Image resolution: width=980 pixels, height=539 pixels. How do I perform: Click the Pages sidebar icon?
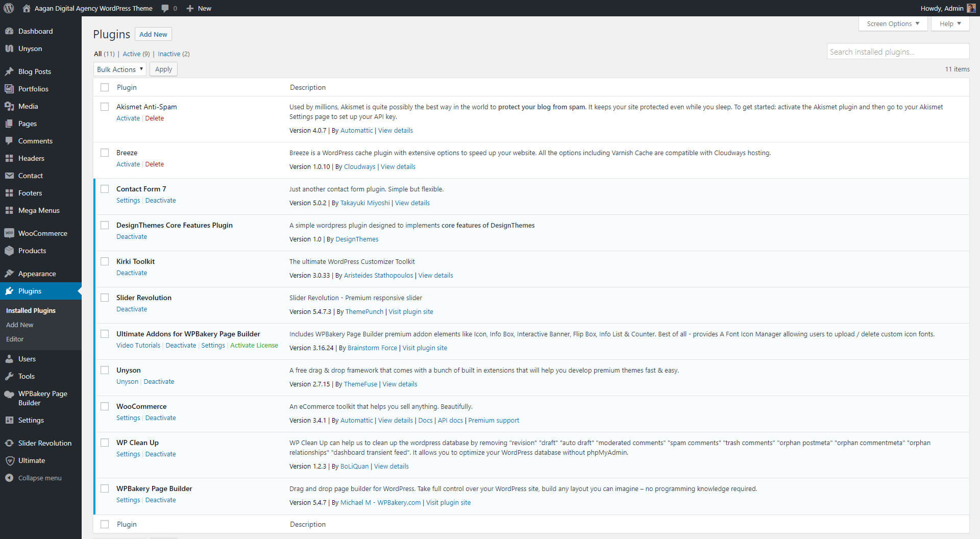point(9,124)
